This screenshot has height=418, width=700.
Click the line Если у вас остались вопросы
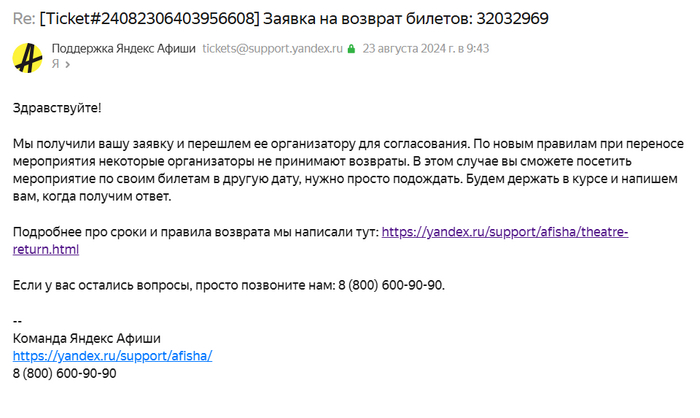click(180, 285)
